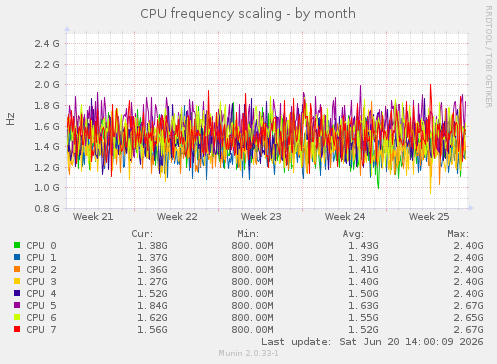This screenshot has height=364, width=497.
Task: Click CPU 0 current value 1.38G
Action: [x=152, y=246]
